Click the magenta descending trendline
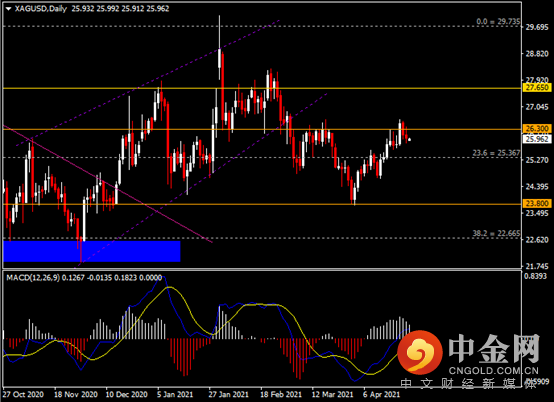Image resolution: width=554 pixels, height=402 pixels. (x=108, y=184)
